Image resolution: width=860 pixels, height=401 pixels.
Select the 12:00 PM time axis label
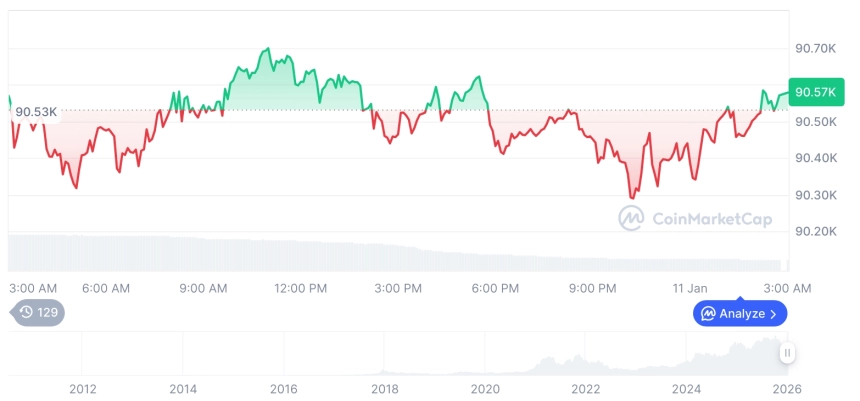[x=301, y=288]
